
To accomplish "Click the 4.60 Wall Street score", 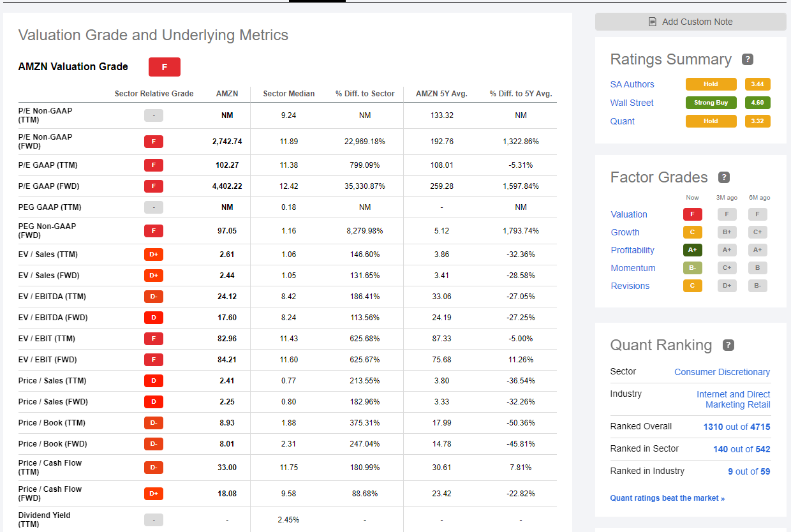I will click(758, 103).
